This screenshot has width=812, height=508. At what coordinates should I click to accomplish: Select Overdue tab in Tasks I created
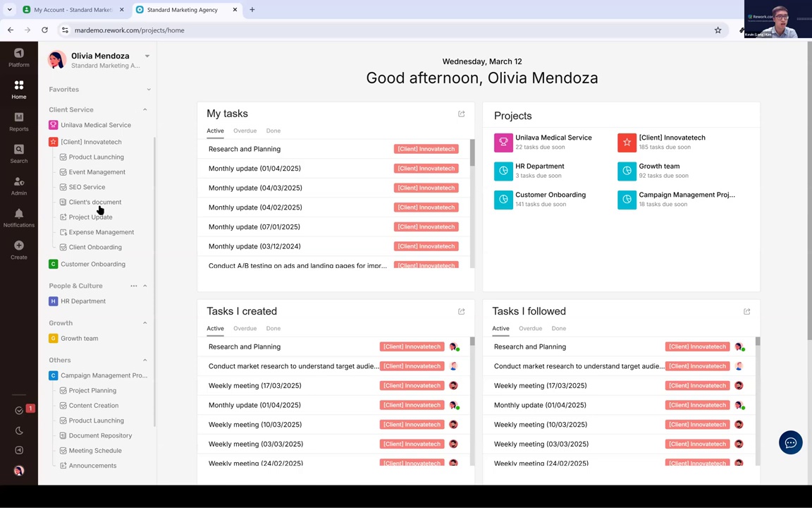[x=245, y=328]
